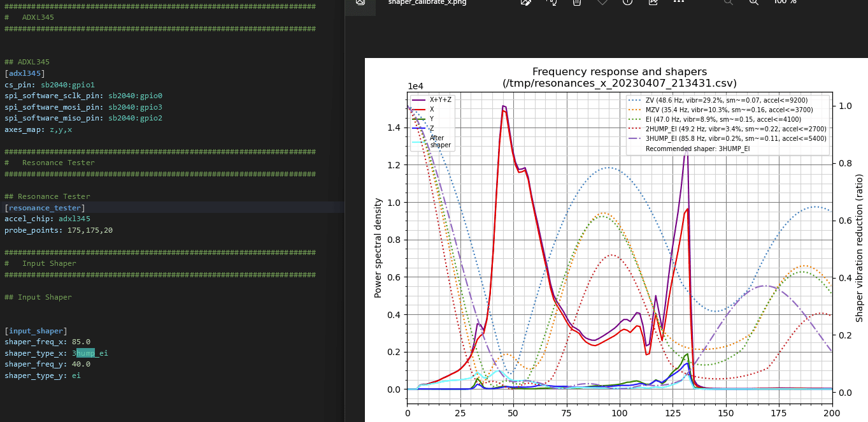This screenshot has width=868, height=422.
Task: Click the shaper_freq_y: 40.0 line
Action: [x=47, y=364]
